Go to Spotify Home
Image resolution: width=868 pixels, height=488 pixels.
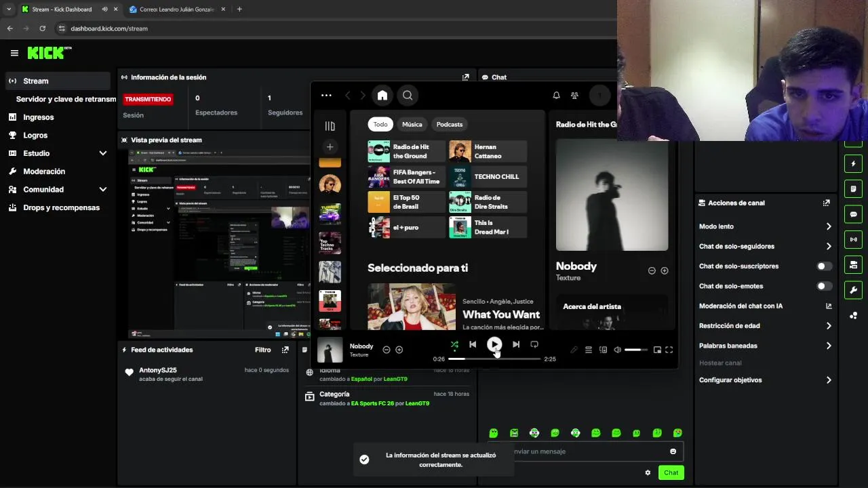point(382,96)
